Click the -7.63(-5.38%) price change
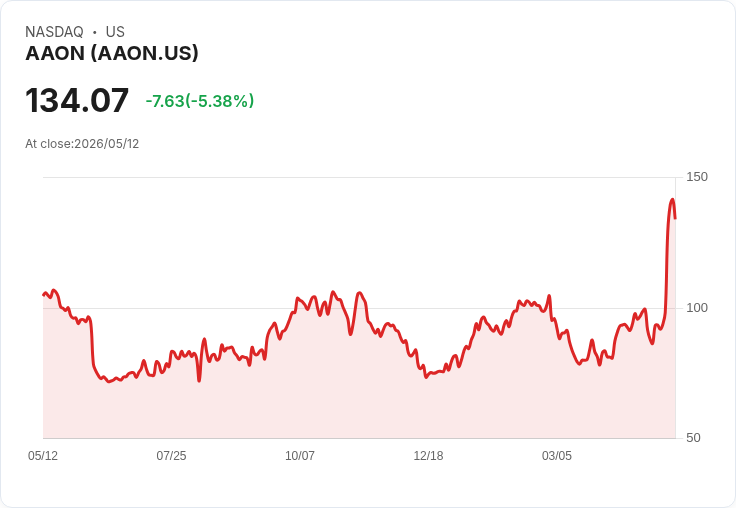Viewport: 736px width, 508px height. pyautogui.click(x=200, y=101)
